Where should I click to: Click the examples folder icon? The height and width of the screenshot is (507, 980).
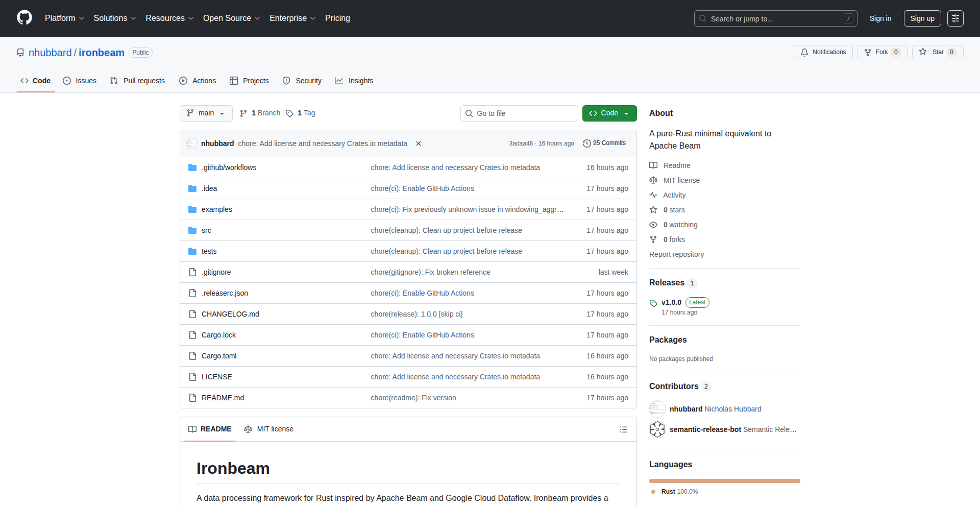(x=192, y=209)
